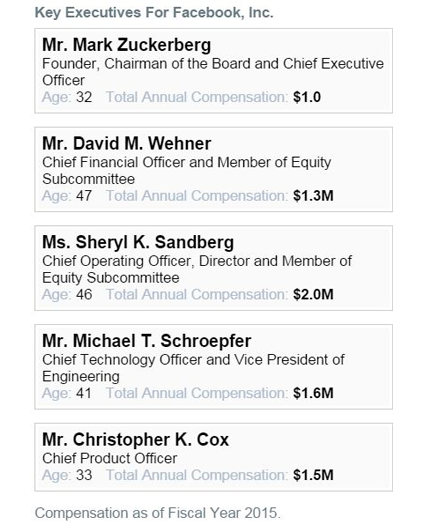Open Mr. Christopher K. Cox's profile
Image resolution: width=423 pixels, height=524 pixels.
(136, 439)
